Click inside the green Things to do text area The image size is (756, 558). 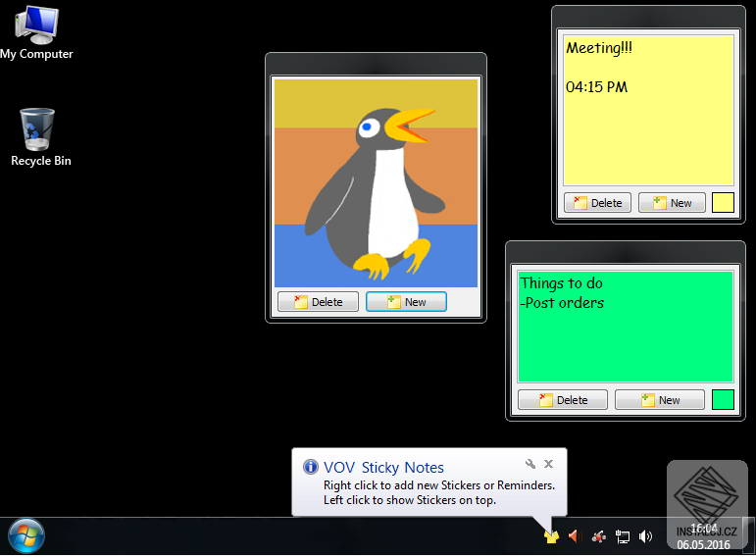point(626,327)
